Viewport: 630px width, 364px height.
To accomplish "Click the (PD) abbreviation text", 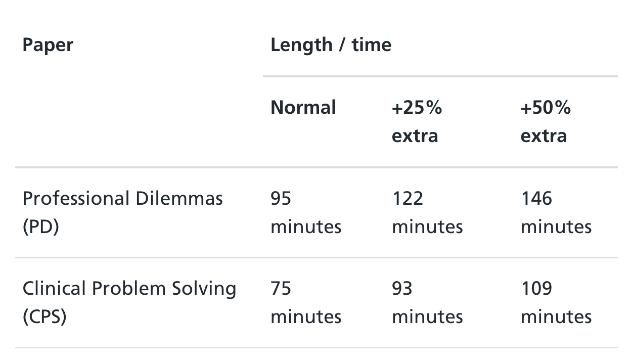I will 40,226.
